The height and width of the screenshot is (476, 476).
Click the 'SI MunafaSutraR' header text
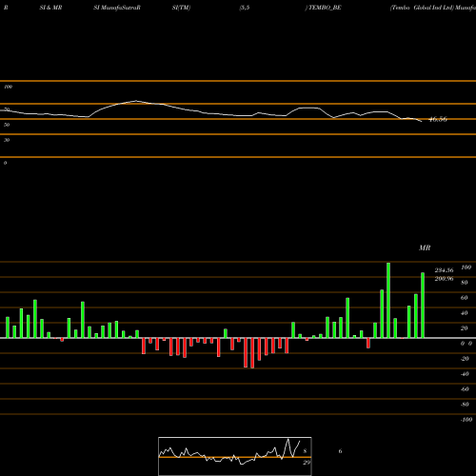(x=117, y=8)
